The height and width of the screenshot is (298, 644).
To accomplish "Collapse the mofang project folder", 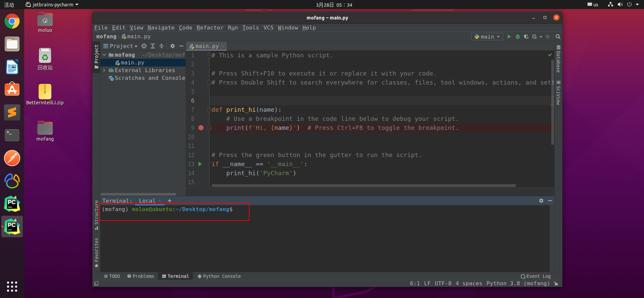I will pos(104,55).
